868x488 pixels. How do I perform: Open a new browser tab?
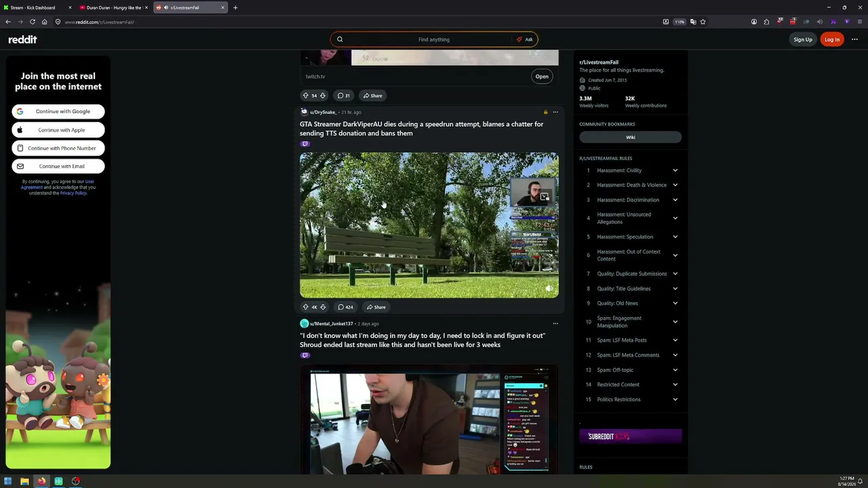(x=235, y=7)
